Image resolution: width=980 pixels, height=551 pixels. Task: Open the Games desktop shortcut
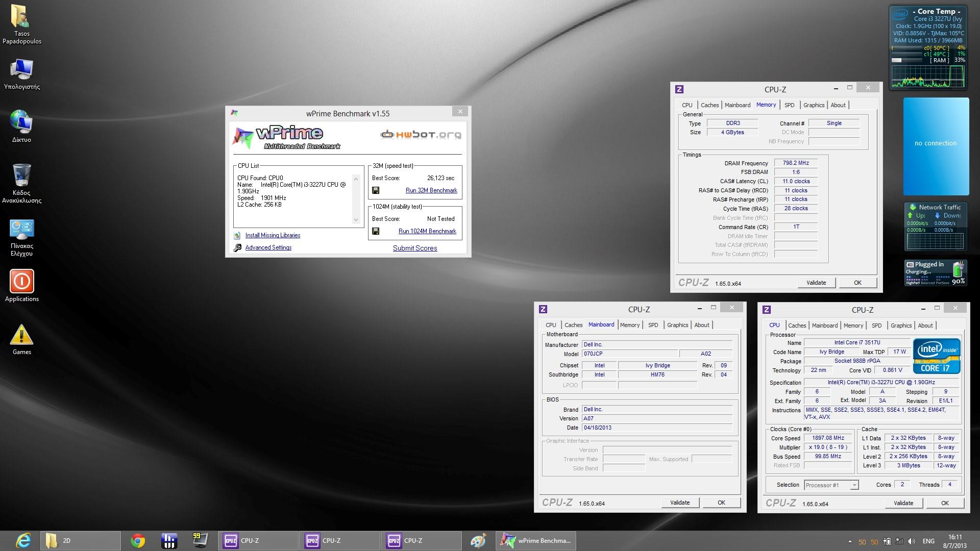tap(21, 340)
